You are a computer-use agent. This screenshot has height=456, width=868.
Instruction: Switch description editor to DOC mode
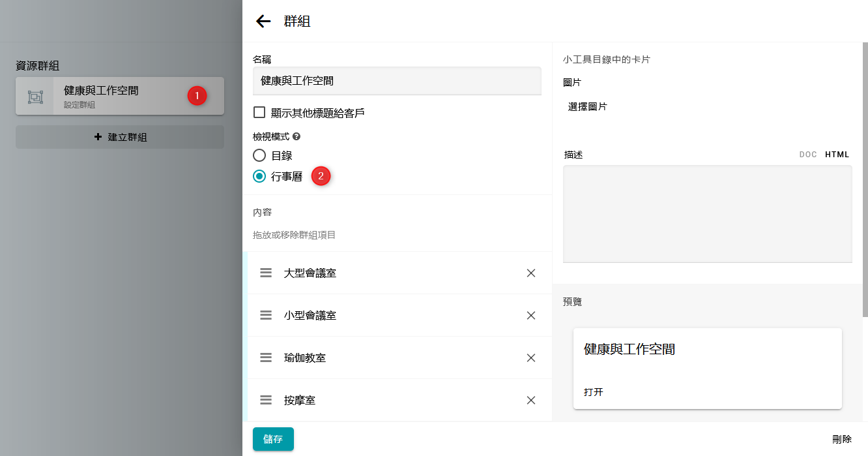point(808,155)
